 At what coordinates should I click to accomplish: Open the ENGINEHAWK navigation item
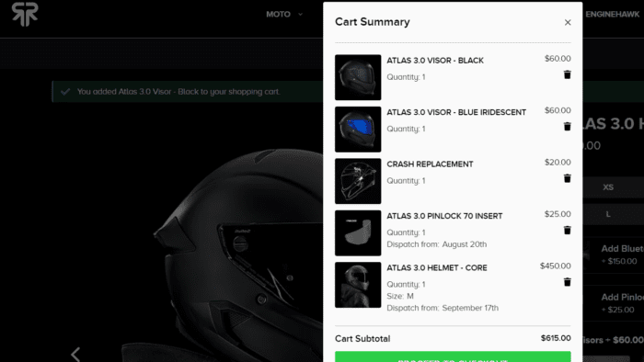tap(613, 15)
